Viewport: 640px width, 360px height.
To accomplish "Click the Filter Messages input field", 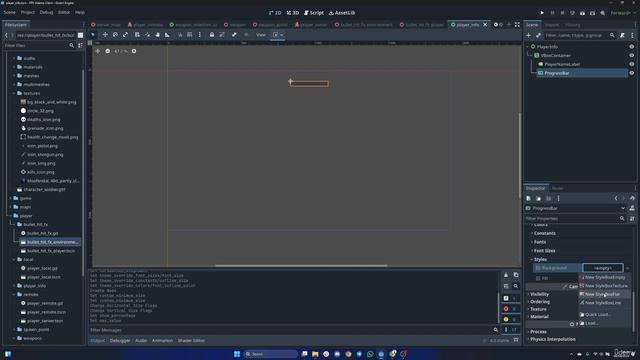I will [x=294, y=330].
